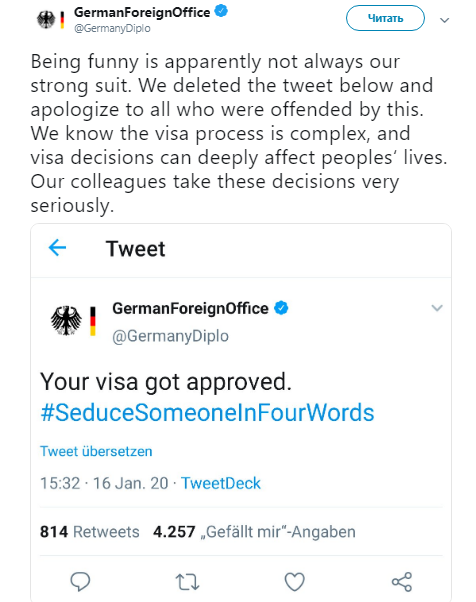476x602 pixels.
Task: Click the reply speech bubble icon
Action: pos(80,581)
